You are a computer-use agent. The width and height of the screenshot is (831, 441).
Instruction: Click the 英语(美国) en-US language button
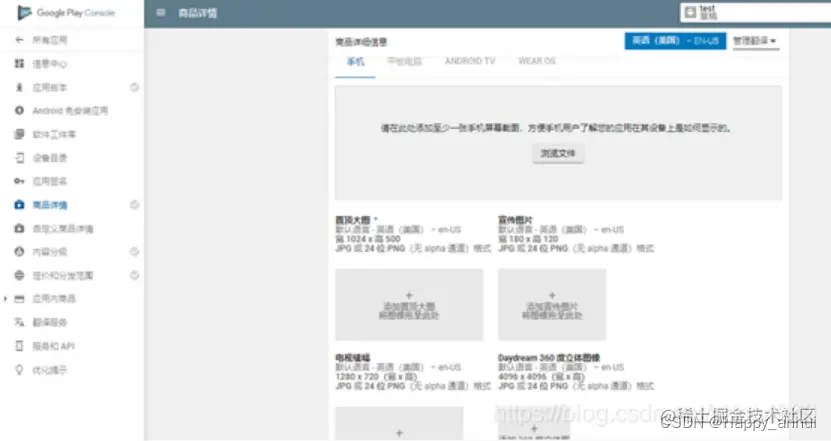click(x=675, y=41)
